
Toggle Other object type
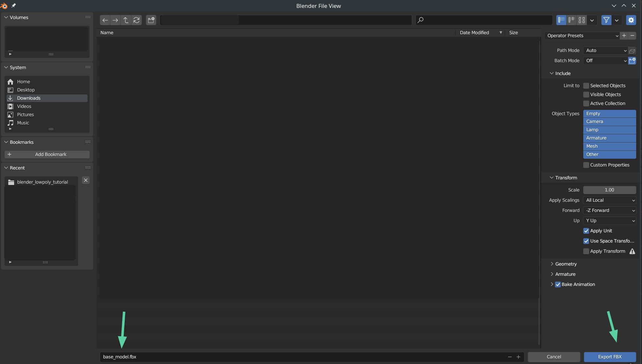click(x=609, y=154)
